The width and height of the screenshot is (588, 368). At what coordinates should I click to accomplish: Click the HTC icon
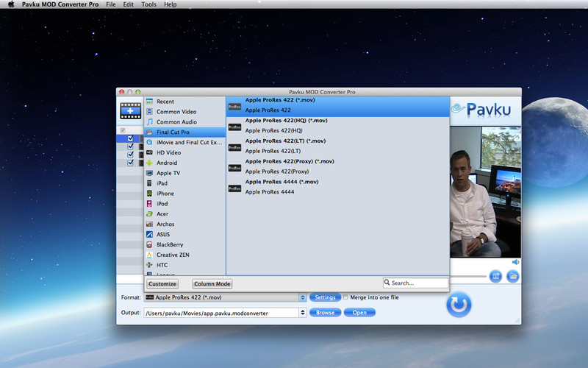point(149,265)
